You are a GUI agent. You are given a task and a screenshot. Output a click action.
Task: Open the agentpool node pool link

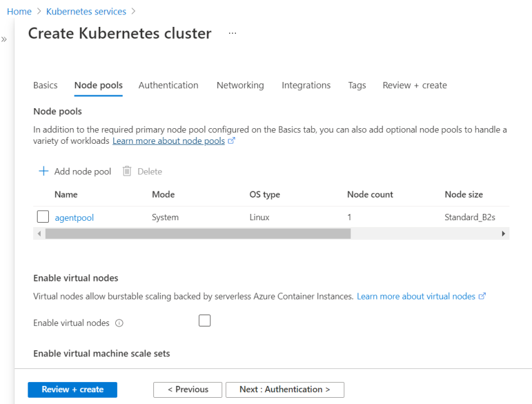[74, 217]
